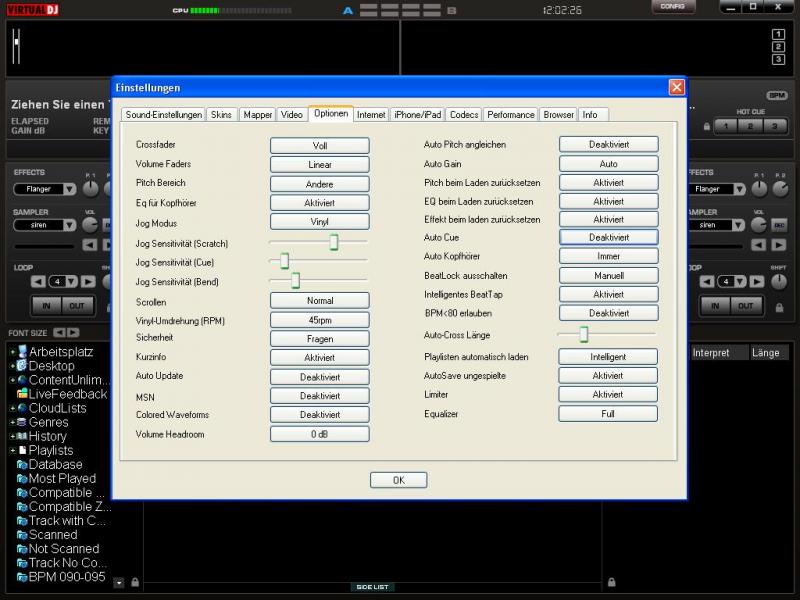Open the left deck Flanger effect dropdown
This screenshot has height=600, width=800.
click(46, 189)
